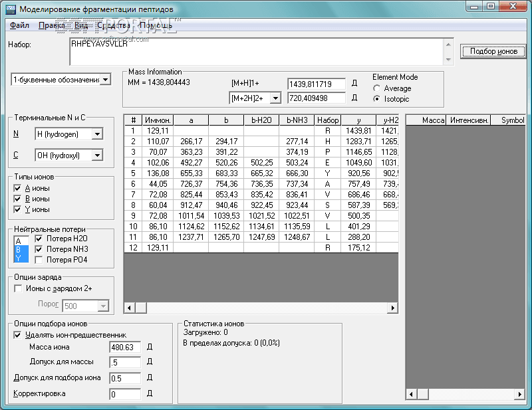This screenshot has height=410, width=532.
Task: Toggle Ионы с зарядом 2+ option
Action: pos(18,288)
